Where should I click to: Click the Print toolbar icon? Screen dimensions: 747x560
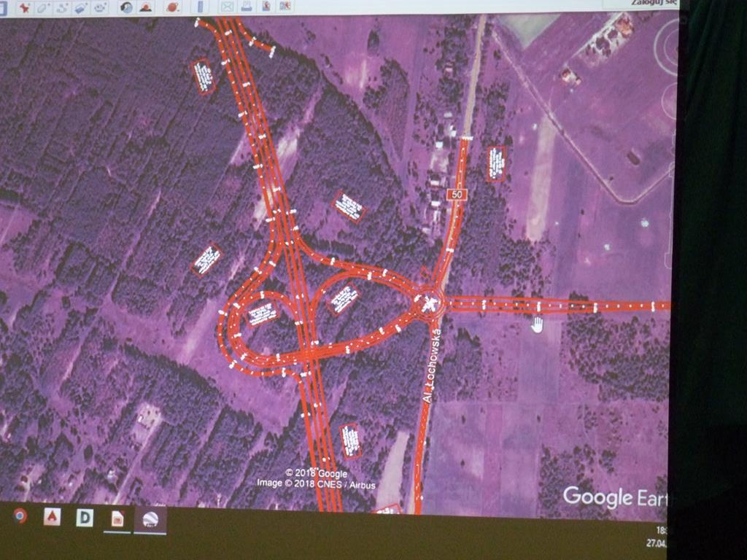tap(247, 6)
